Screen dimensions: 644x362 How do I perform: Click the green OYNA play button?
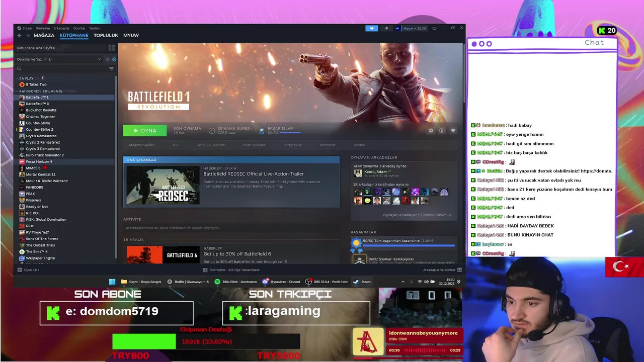(145, 131)
